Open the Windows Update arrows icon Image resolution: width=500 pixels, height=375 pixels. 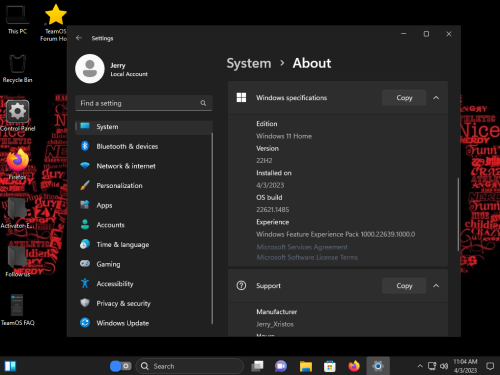pyautogui.click(x=85, y=322)
